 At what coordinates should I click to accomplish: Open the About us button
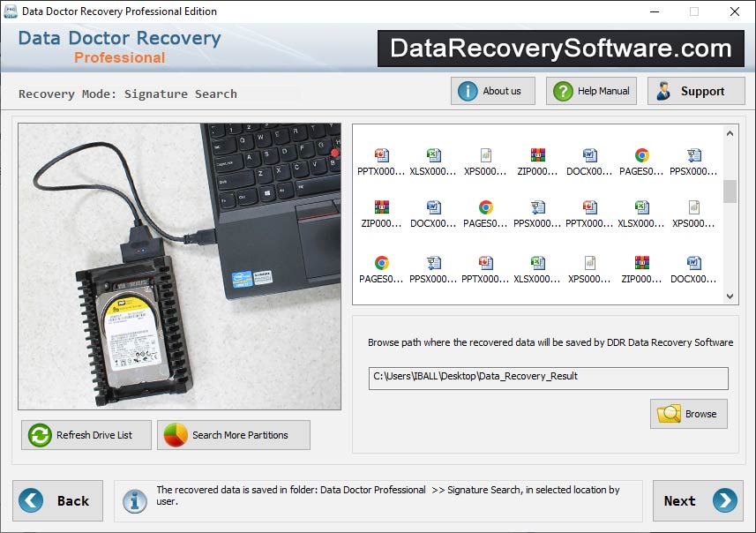[x=493, y=91]
